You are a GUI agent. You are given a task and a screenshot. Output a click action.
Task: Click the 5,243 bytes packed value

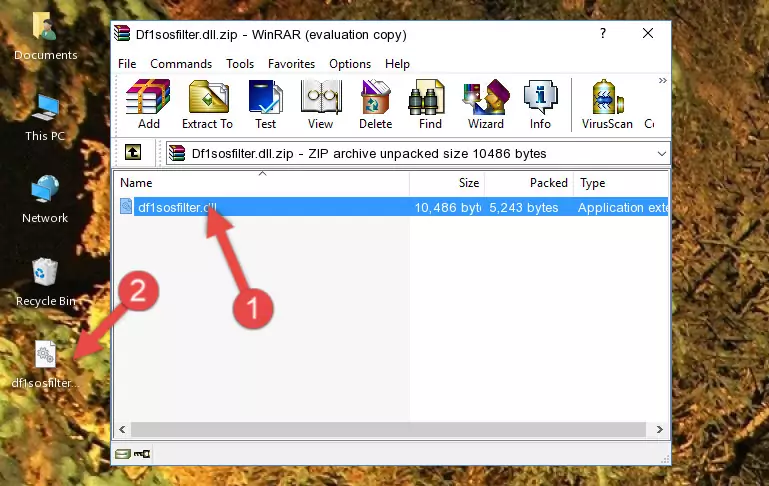[x=523, y=208]
